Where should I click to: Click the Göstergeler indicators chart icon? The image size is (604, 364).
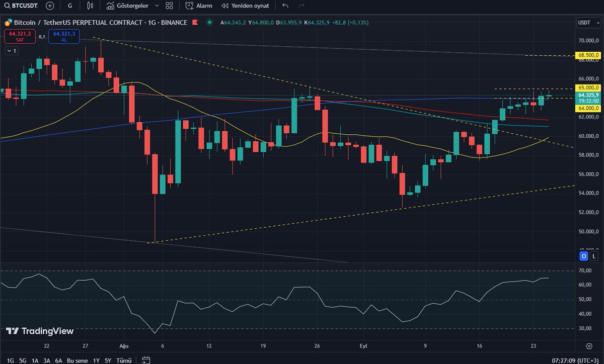tap(111, 6)
